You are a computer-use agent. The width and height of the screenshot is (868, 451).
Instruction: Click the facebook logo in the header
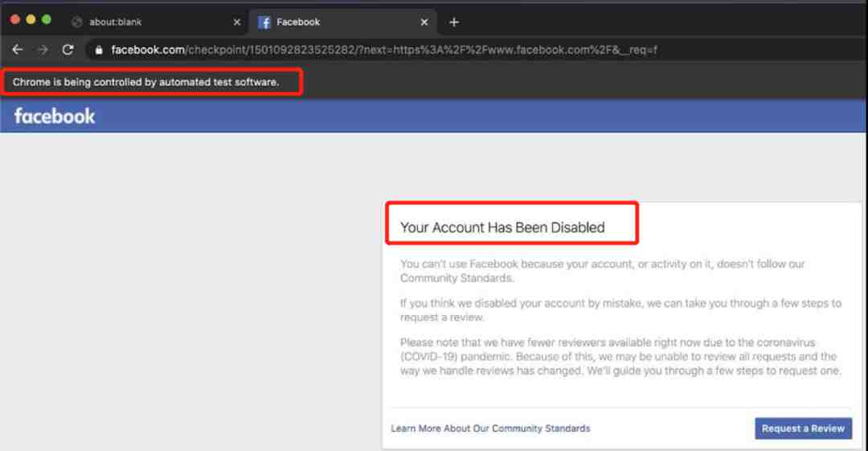click(55, 116)
